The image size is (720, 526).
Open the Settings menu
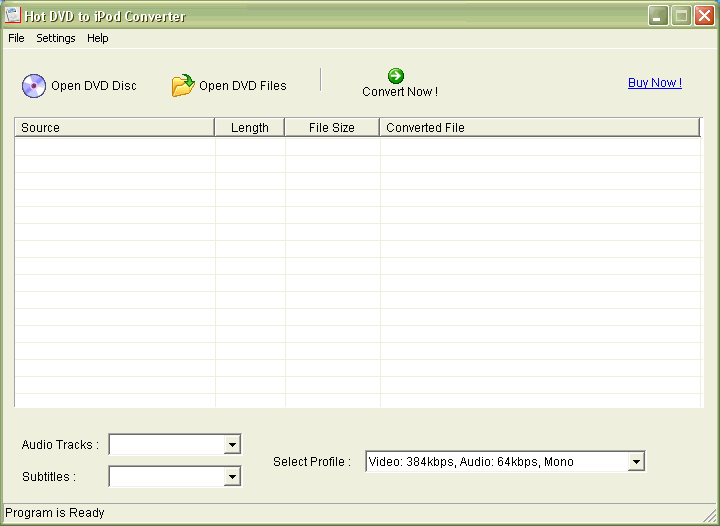tap(56, 38)
